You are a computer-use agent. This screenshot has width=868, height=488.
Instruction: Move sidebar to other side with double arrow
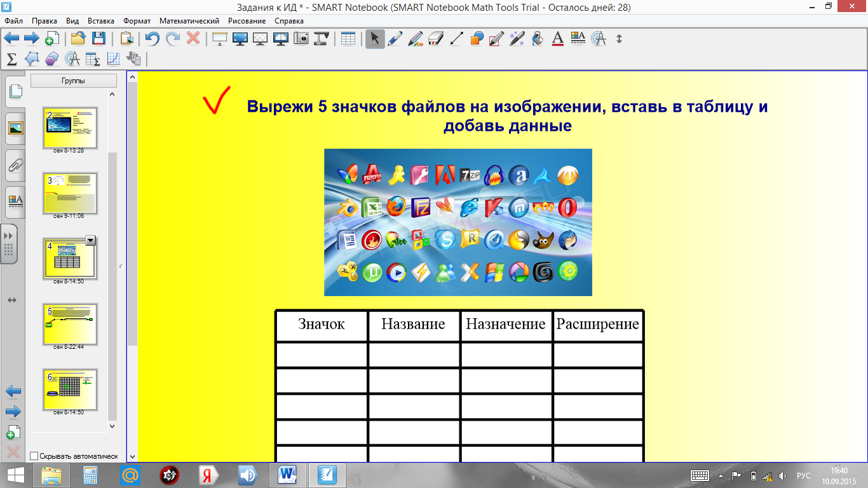click(x=11, y=300)
